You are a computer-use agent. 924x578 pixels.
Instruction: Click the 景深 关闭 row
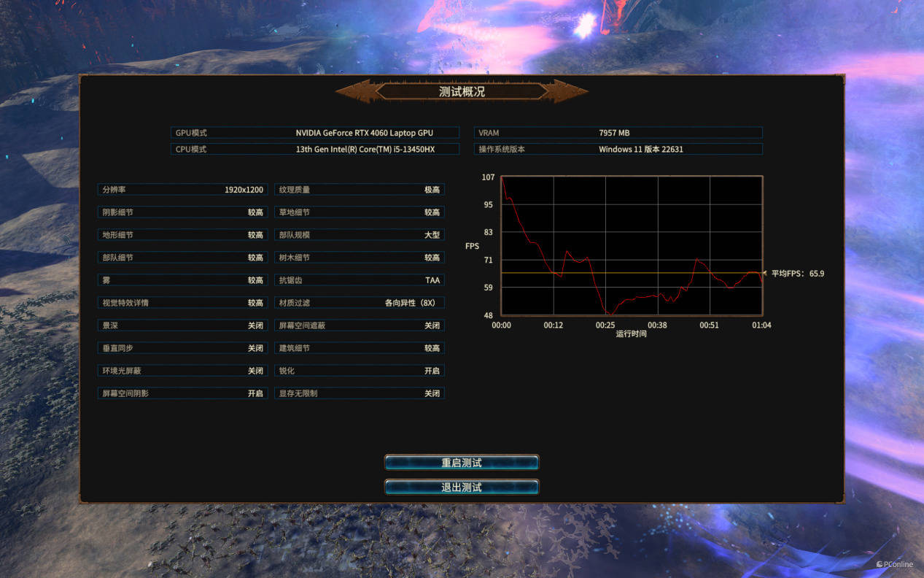click(x=182, y=325)
